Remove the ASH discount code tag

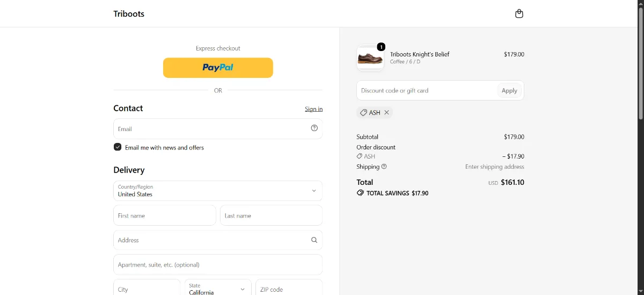[386, 112]
